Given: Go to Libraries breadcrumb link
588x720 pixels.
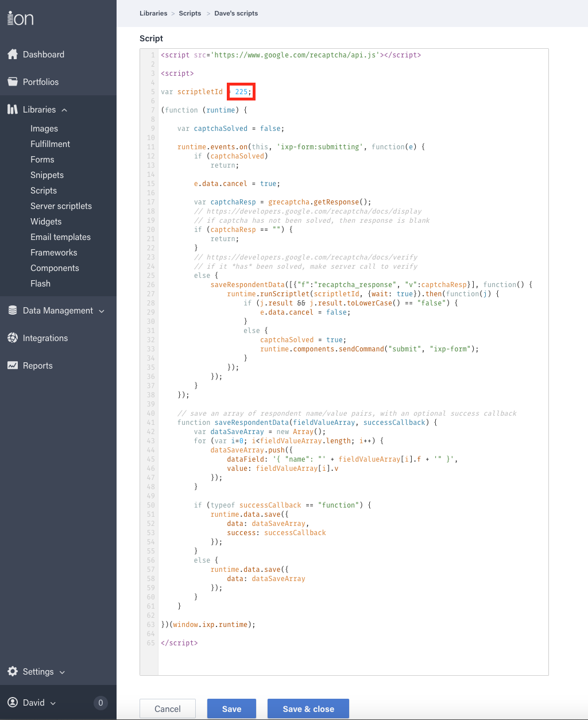Looking at the screenshot, I should click(x=153, y=13).
